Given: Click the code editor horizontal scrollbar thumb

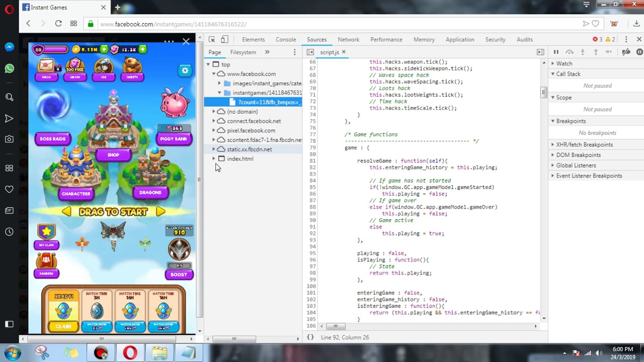Looking at the screenshot, I should (335, 326).
